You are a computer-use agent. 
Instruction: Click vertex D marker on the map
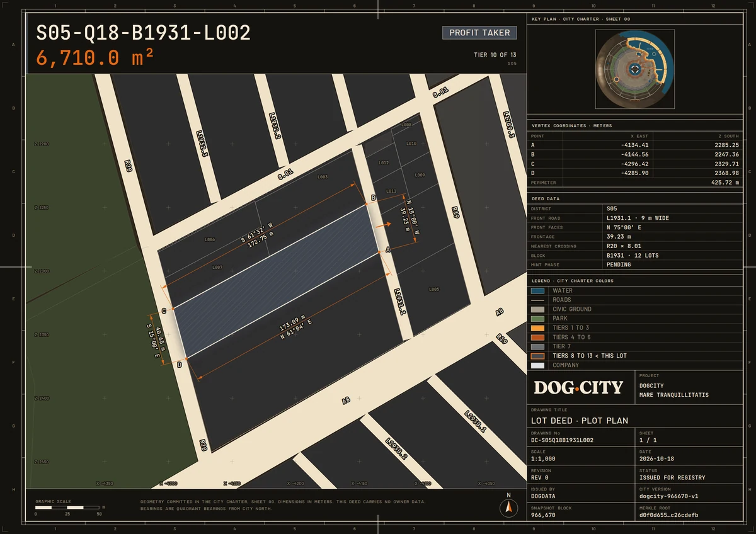click(179, 364)
